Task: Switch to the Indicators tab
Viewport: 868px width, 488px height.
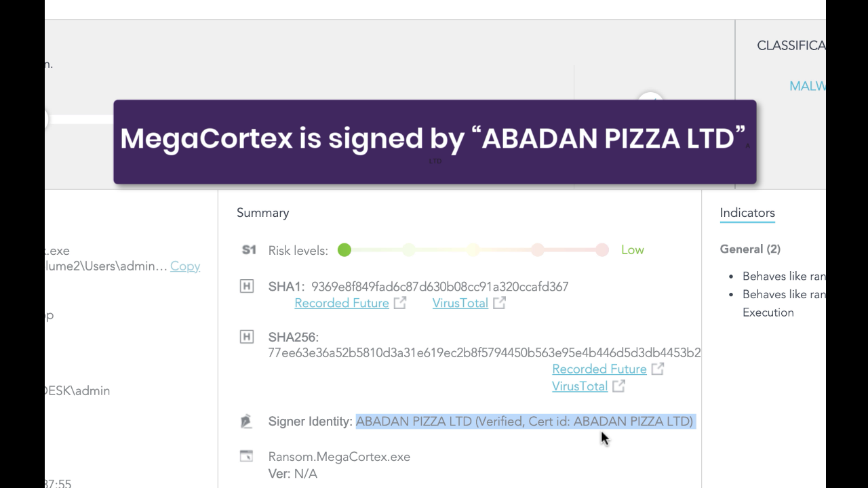Action: (747, 213)
